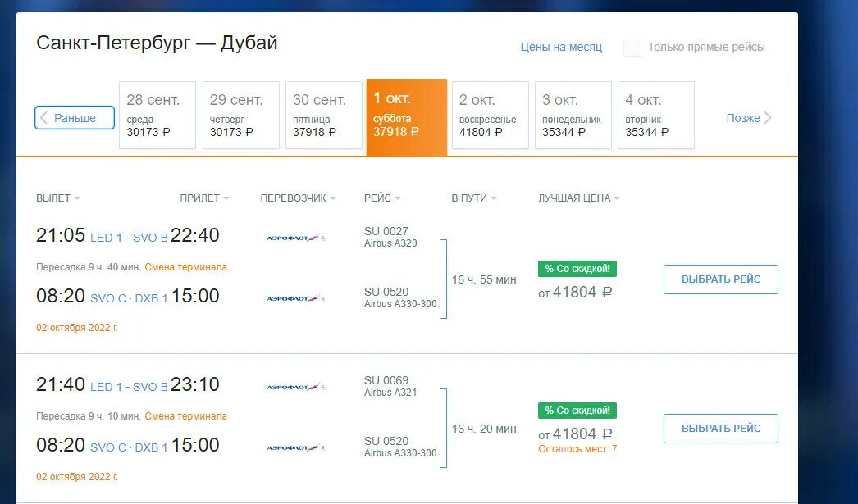This screenshot has width=858, height=504.
Task: Click the left chevron on the Раньше button
Action: pos(44,117)
